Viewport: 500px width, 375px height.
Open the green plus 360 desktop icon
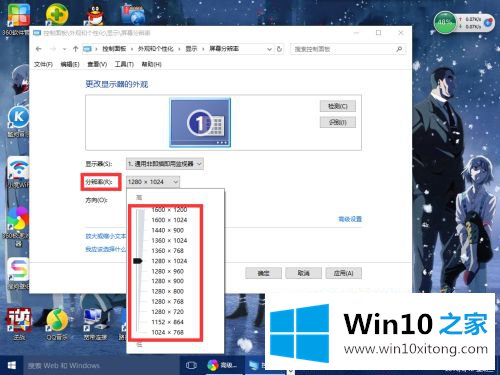tap(57, 15)
